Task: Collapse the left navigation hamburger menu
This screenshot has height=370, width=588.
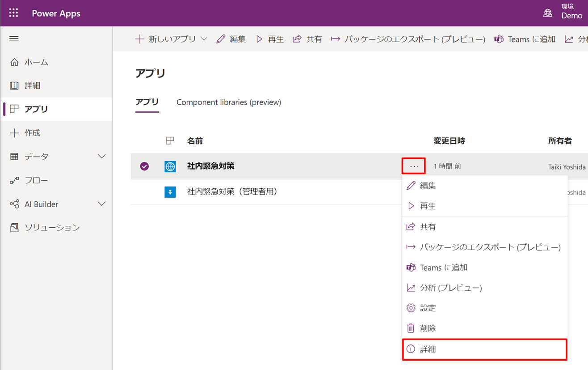Action: pos(14,39)
